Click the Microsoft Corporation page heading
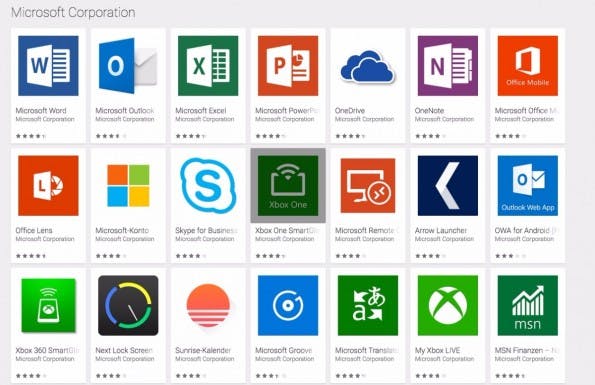 (73, 13)
